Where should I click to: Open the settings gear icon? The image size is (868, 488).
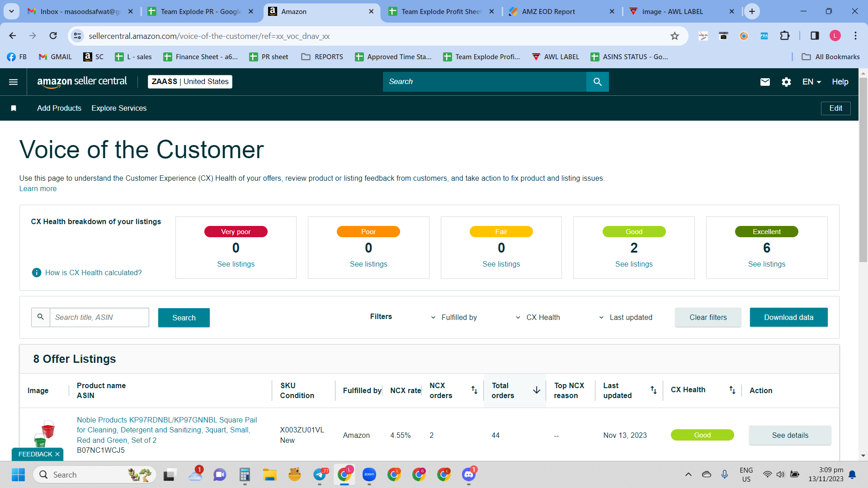click(786, 82)
